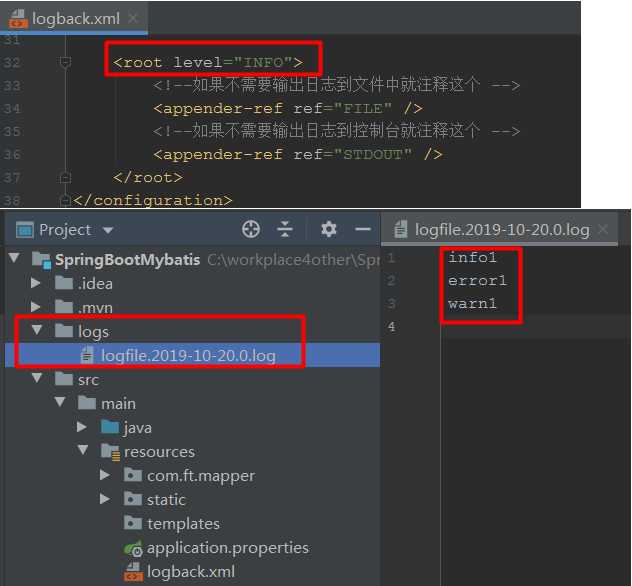Close the logfile.2019-10-20.0.log editor tab
This screenshot has width=632, height=586.
[603, 230]
